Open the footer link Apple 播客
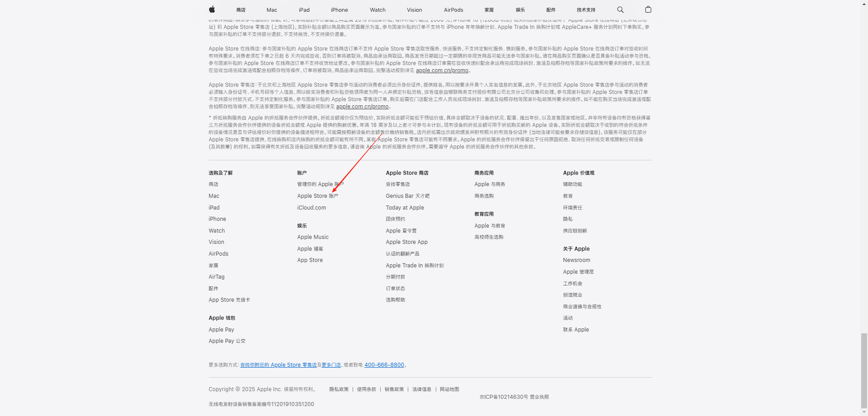868x416 pixels. [310, 249]
